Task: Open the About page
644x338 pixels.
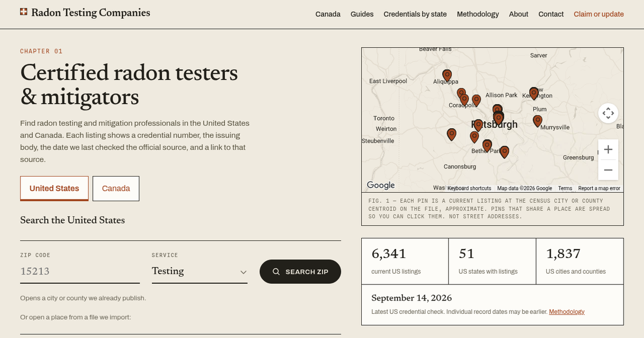Action: click(518, 14)
